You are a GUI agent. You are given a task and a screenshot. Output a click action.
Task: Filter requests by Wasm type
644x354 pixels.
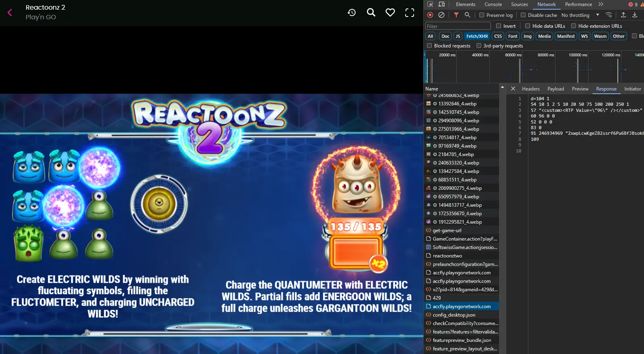coord(600,36)
